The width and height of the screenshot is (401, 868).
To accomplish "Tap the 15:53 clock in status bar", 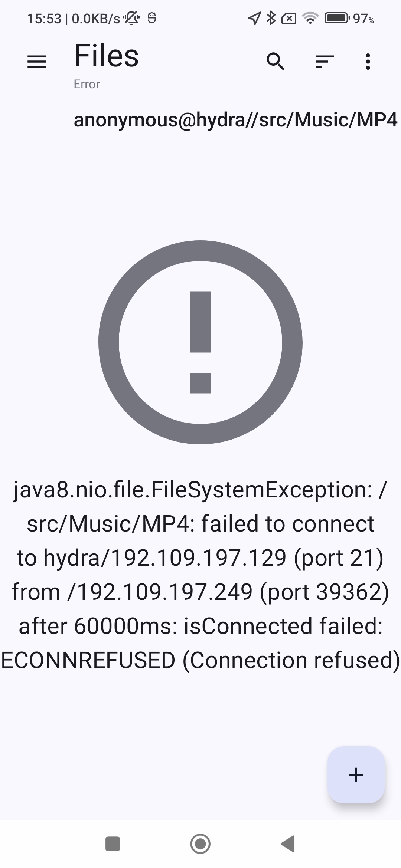I will (44, 19).
